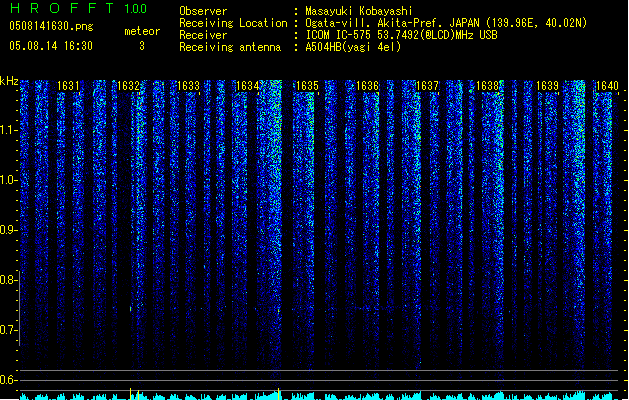Click location text Ogata-vill. Akita-Pref. JAPAN
This screenshot has height=400, width=629.
click(392, 23)
